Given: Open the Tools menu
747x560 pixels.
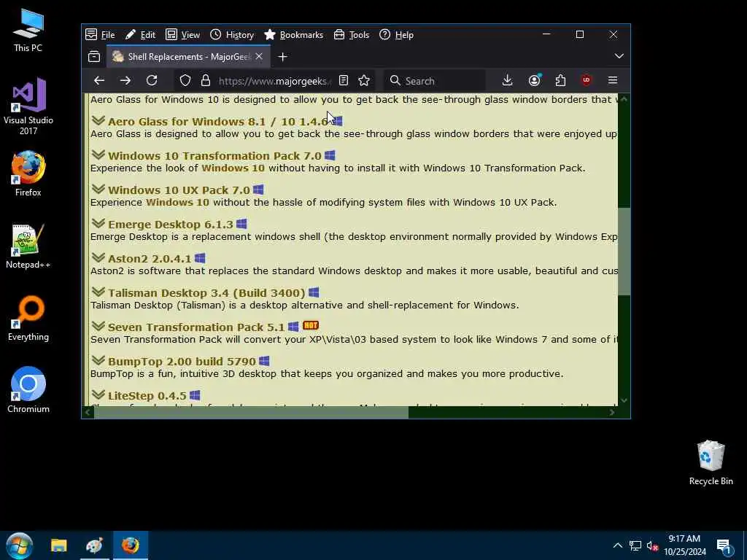Looking at the screenshot, I should click(x=352, y=35).
